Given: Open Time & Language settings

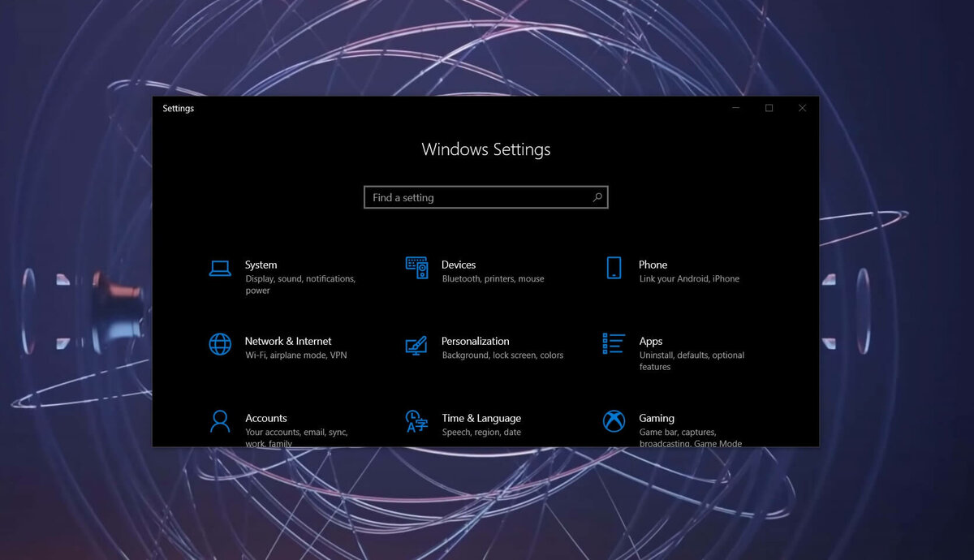Looking at the screenshot, I should tap(481, 418).
